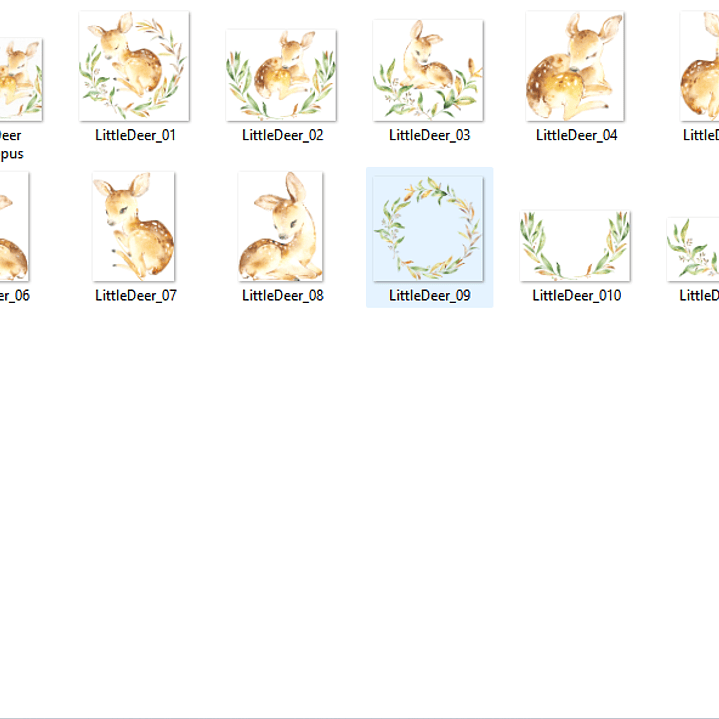Select the LittleDeer_03 thumbnail
719x719 pixels.
(428, 70)
